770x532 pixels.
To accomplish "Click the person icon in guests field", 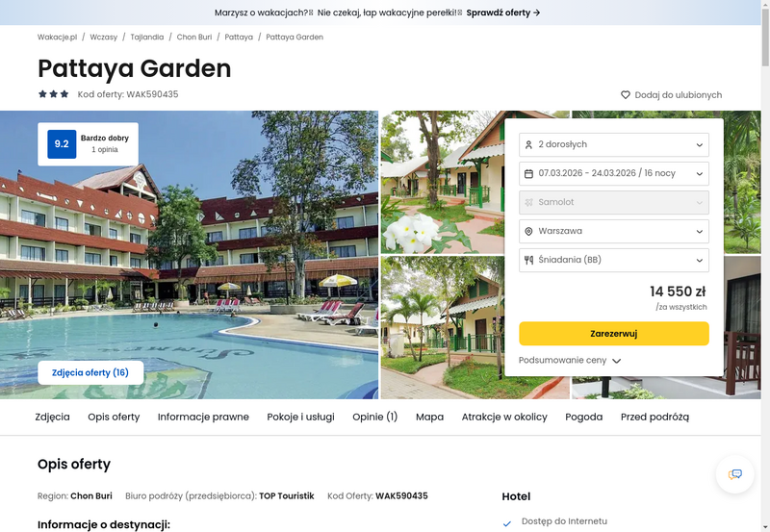I will click(x=528, y=144).
